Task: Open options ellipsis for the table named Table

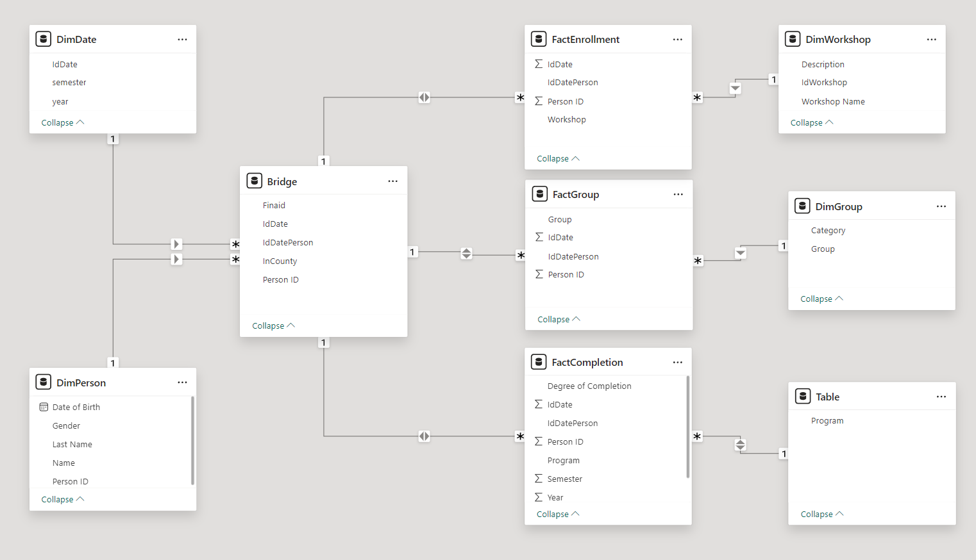Action: (941, 397)
